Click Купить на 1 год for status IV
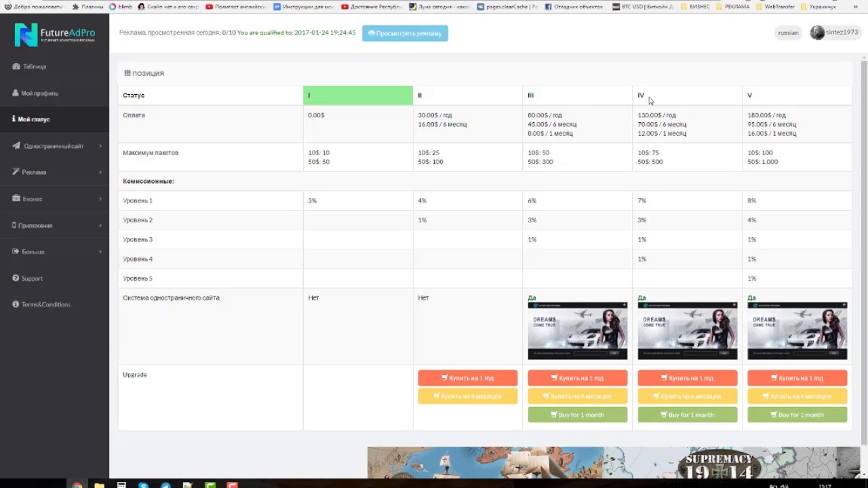This screenshot has width=868, height=488. (x=688, y=378)
